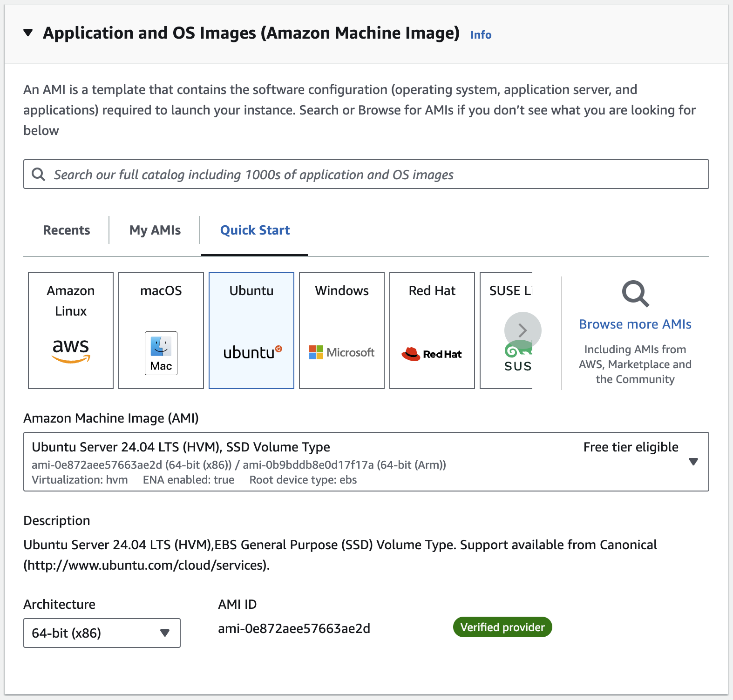Advance OS list with right chevron arrow

(x=523, y=330)
